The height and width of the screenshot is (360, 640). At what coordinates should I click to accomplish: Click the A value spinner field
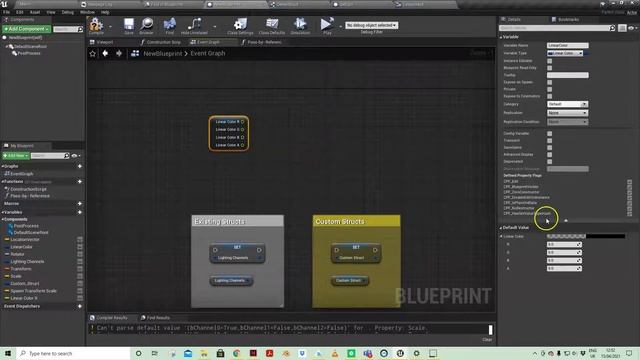[x=564, y=269]
